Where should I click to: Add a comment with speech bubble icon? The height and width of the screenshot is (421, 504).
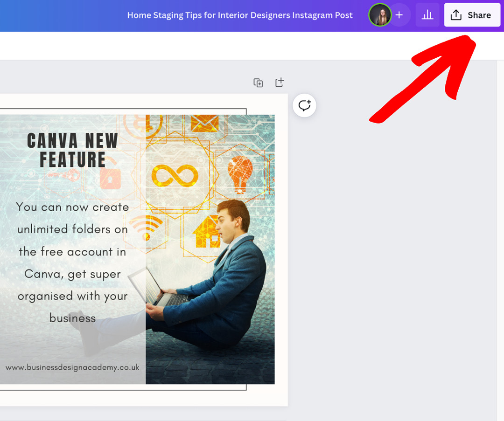(x=304, y=105)
